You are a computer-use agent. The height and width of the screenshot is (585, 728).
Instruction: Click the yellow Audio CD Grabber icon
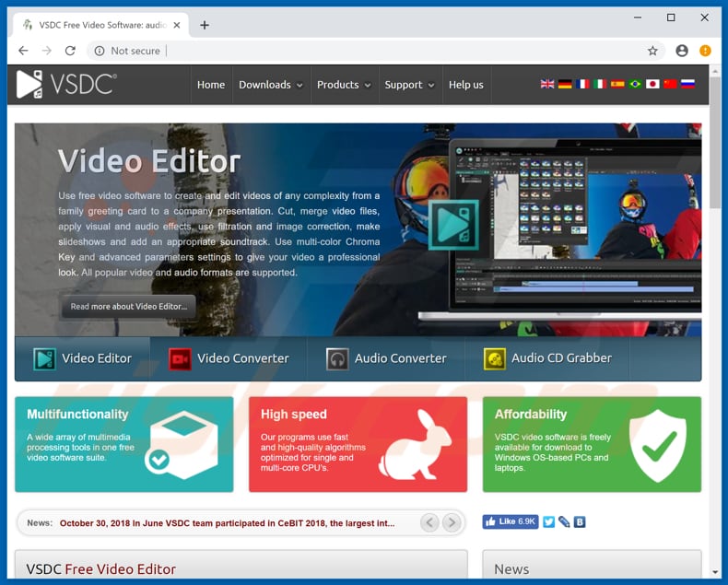495,359
